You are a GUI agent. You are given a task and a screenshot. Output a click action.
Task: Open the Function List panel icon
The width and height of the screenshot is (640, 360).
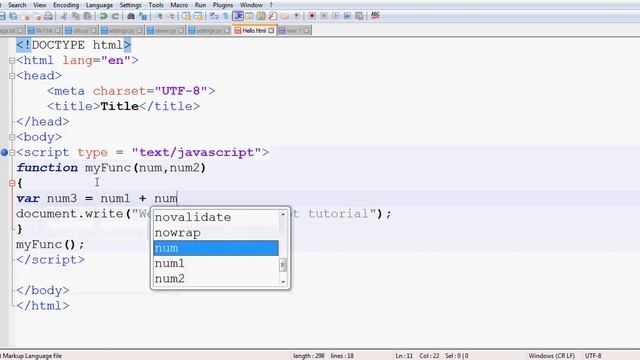272,16
